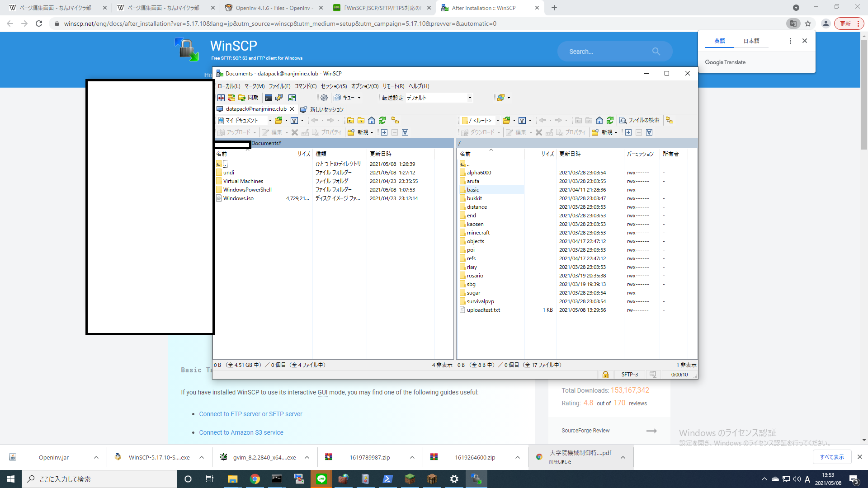
Task: Expand the remote 新規 dropdown arrow
Action: [x=616, y=132]
